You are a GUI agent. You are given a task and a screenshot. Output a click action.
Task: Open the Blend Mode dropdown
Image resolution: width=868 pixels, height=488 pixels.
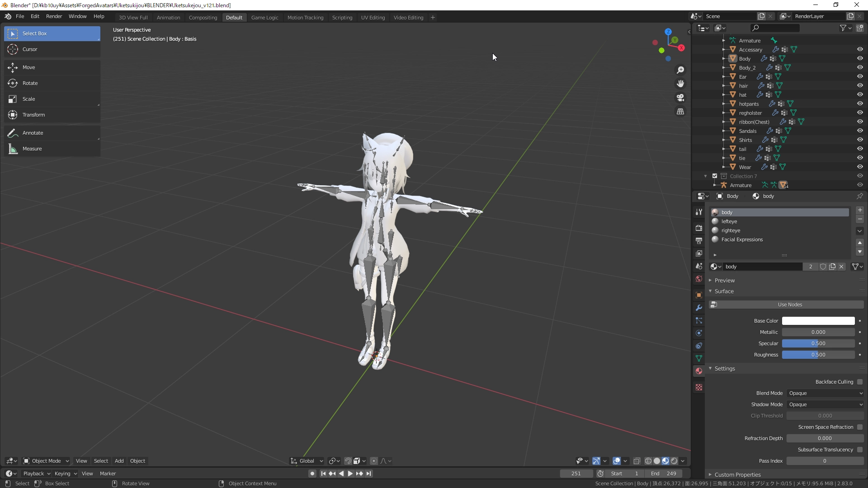pos(825,393)
